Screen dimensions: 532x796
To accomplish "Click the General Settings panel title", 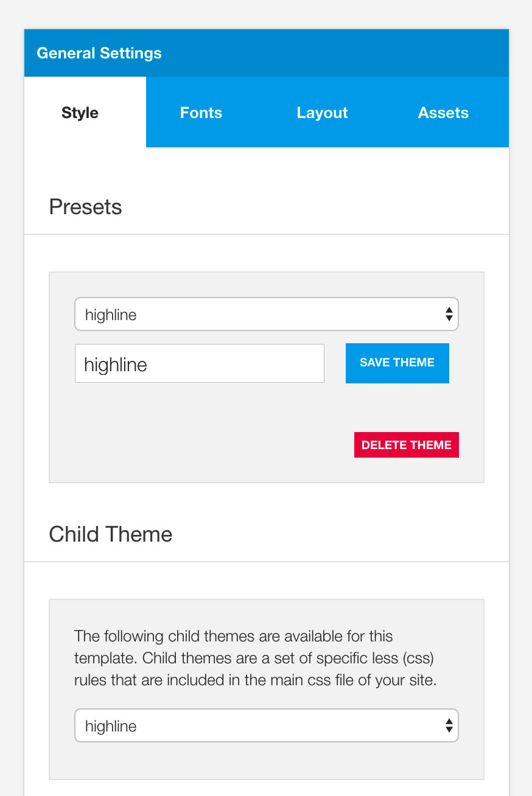I will coord(99,53).
